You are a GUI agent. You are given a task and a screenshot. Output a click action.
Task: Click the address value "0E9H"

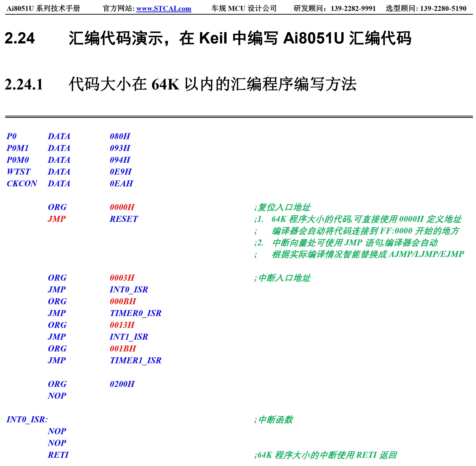coord(120,171)
